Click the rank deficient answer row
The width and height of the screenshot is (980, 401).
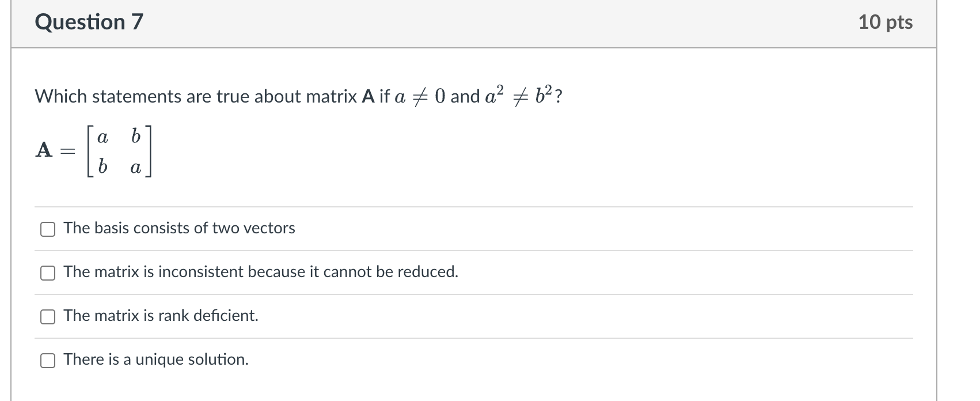click(x=161, y=316)
